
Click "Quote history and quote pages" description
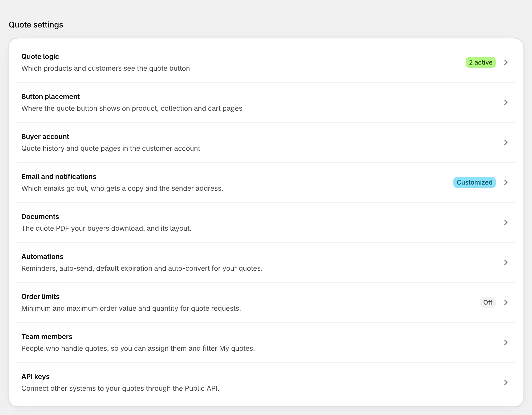point(111,148)
